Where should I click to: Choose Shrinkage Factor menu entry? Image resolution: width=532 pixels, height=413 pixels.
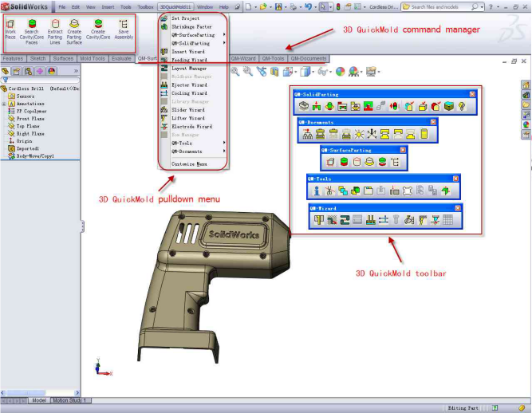pos(193,27)
